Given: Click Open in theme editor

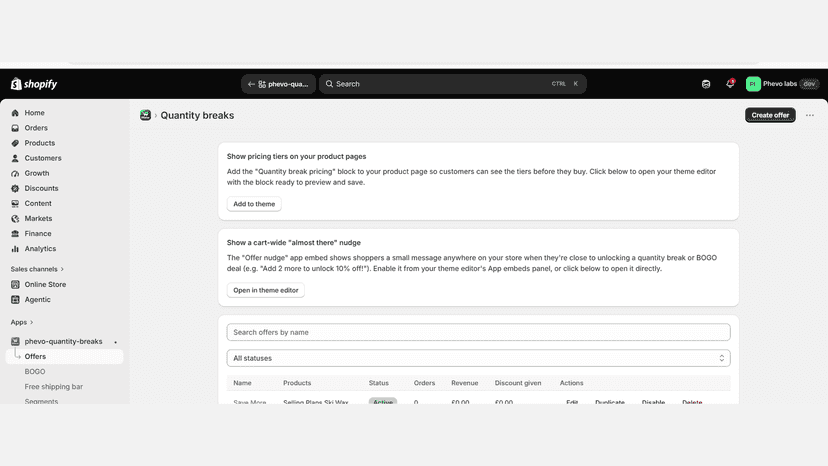Looking at the screenshot, I should 266,290.
